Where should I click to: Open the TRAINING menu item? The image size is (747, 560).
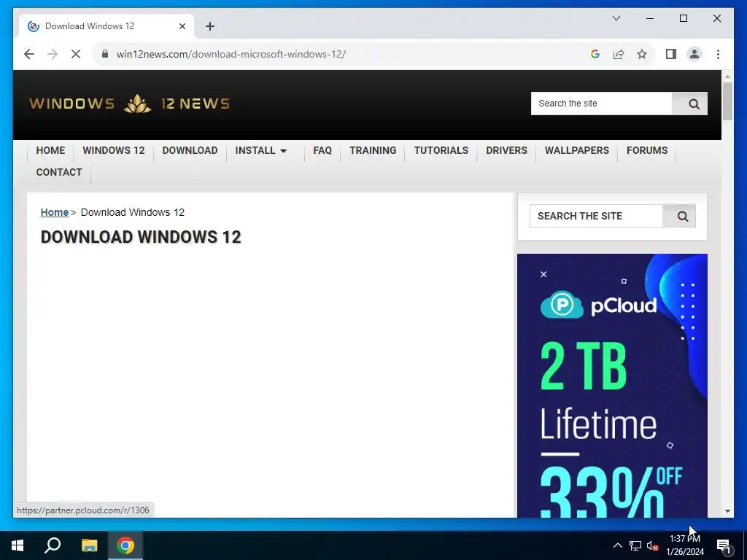373,150
